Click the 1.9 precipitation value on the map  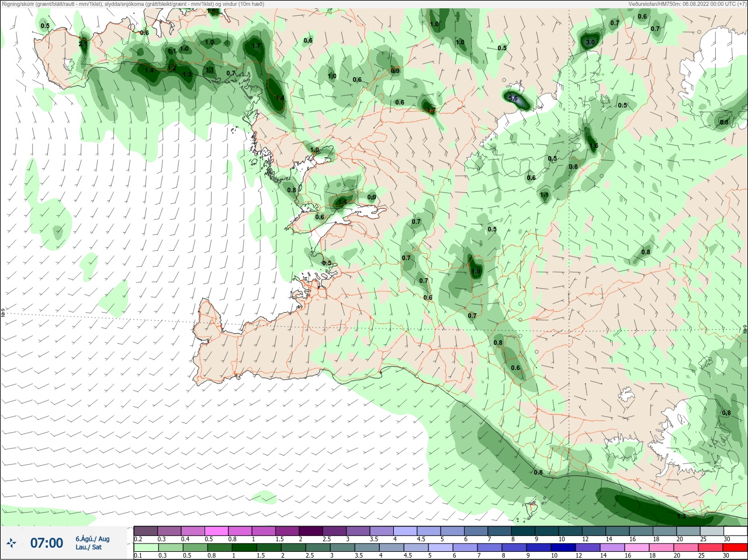tap(476, 271)
